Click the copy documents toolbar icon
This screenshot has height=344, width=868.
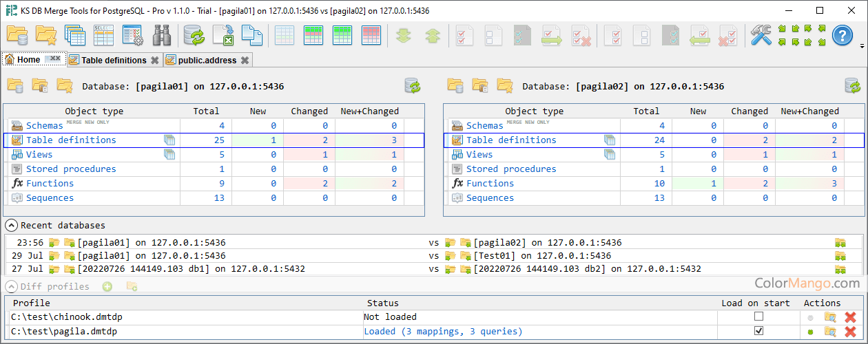tap(252, 35)
